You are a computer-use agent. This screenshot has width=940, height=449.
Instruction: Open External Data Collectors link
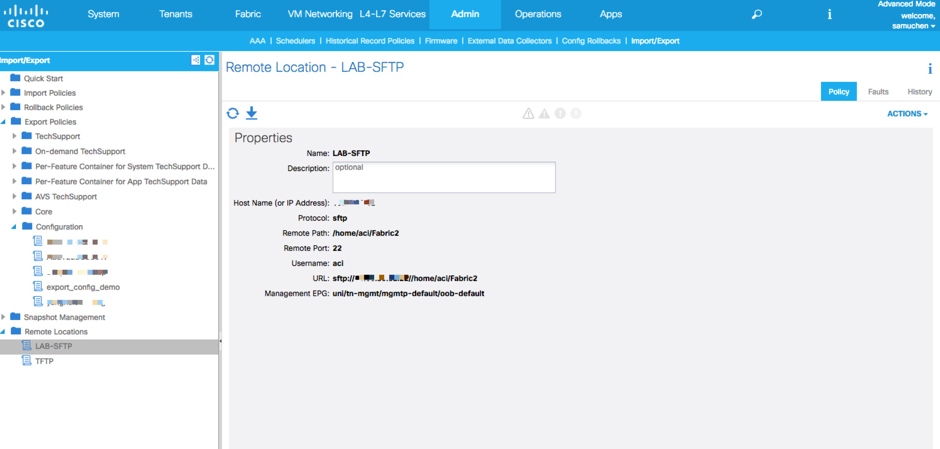tap(510, 41)
